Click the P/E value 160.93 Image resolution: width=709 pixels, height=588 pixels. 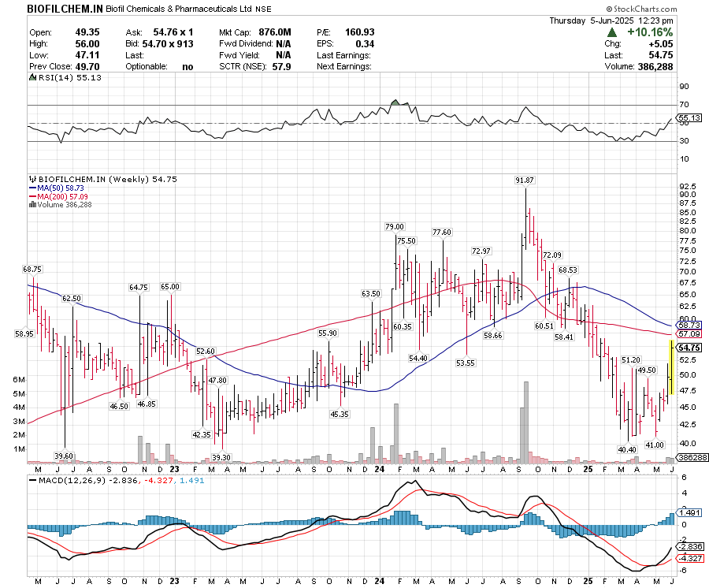tap(360, 32)
